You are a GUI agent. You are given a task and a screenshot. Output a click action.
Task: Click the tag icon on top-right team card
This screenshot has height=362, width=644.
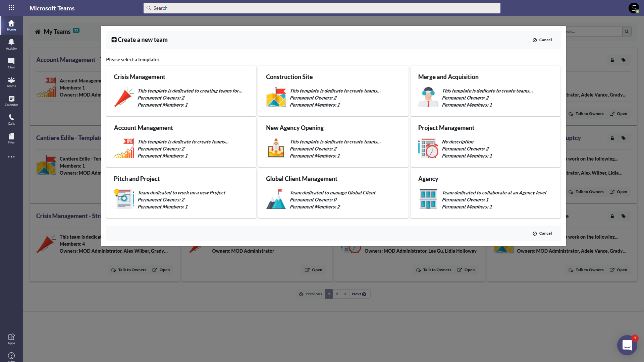(623, 60)
